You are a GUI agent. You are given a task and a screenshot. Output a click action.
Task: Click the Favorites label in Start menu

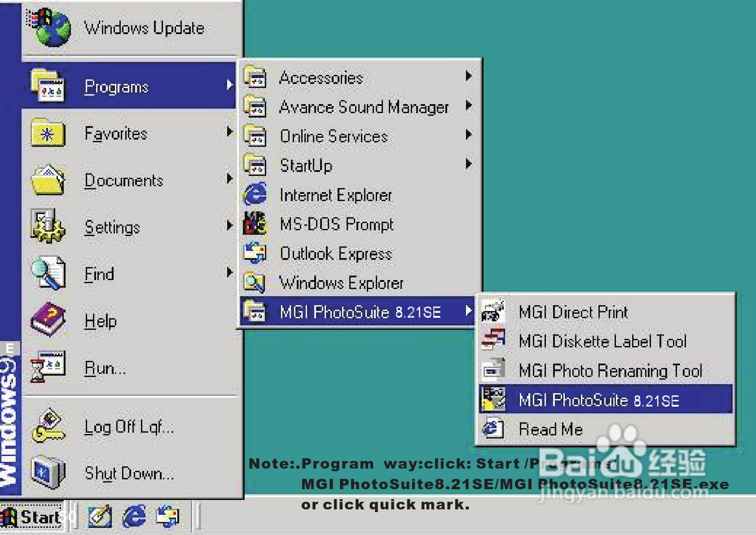coord(116,133)
